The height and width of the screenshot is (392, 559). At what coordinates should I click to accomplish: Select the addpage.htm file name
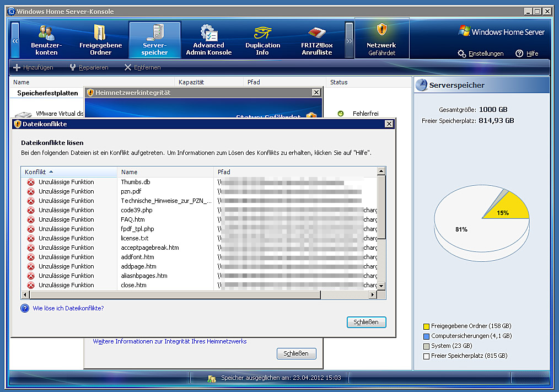click(x=138, y=266)
